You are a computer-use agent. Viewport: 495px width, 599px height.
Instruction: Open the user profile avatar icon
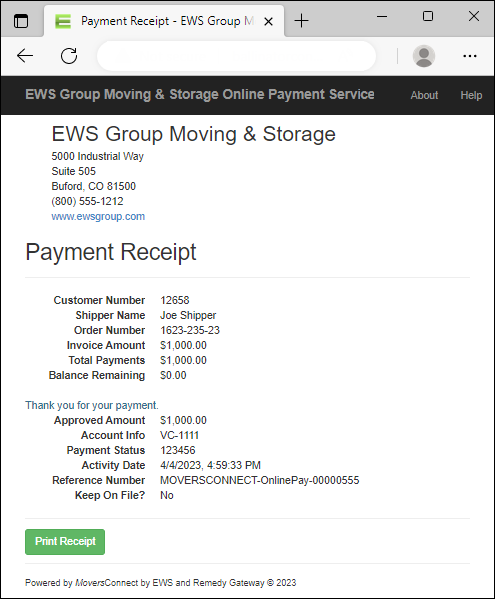pos(424,56)
